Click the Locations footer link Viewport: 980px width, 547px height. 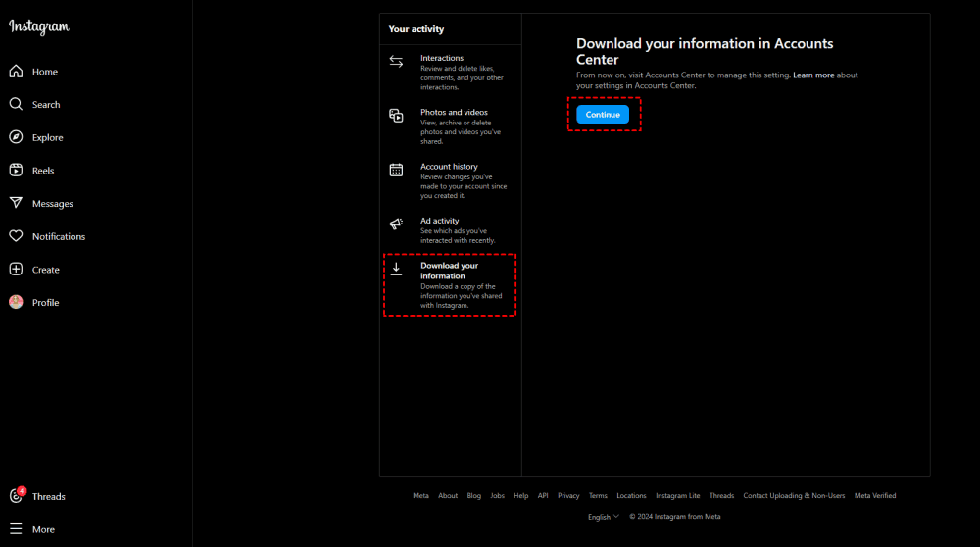click(631, 496)
